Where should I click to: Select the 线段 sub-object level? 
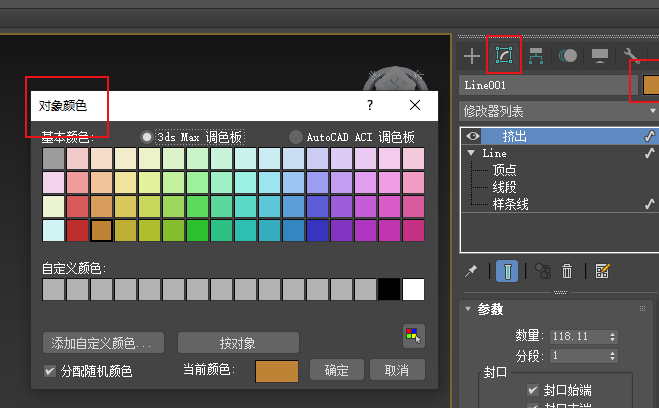click(x=504, y=187)
